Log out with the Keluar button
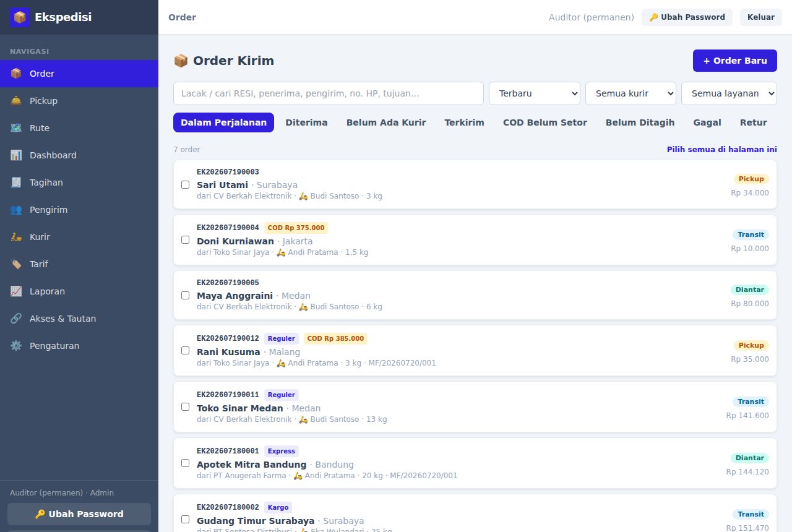792x532 pixels. coord(761,17)
